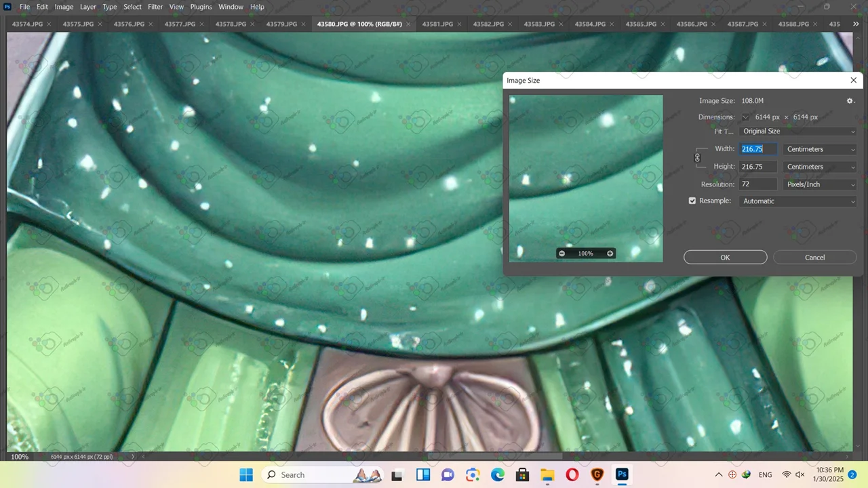Open the Filter menu
Viewport: 868px width, 488px height.
[x=155, y=7]
